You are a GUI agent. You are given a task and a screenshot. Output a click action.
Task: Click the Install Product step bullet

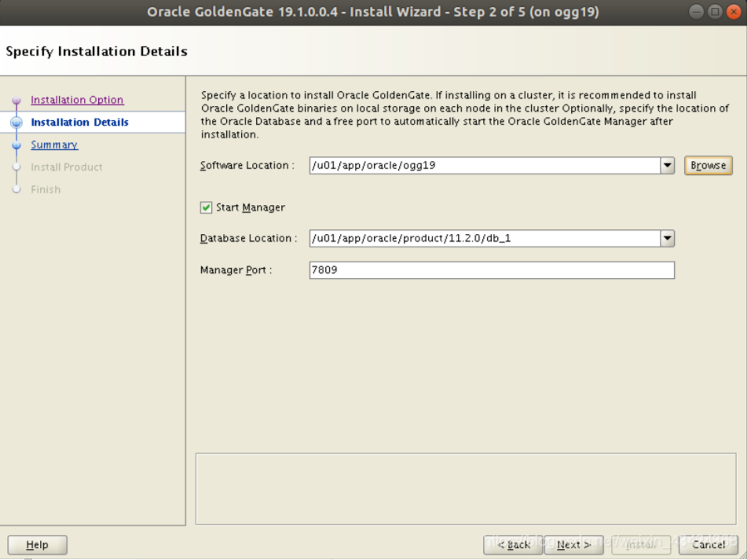coord(16,167)
